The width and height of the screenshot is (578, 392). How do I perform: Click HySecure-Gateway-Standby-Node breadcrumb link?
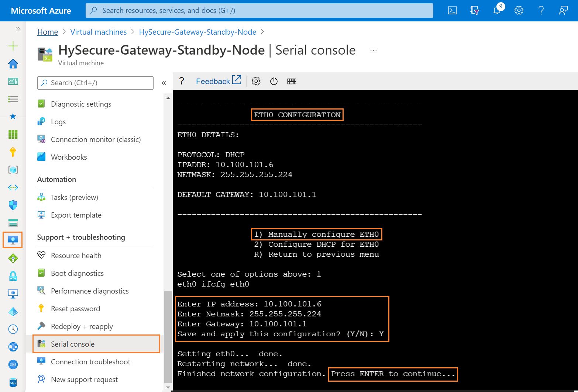[197, 32]
